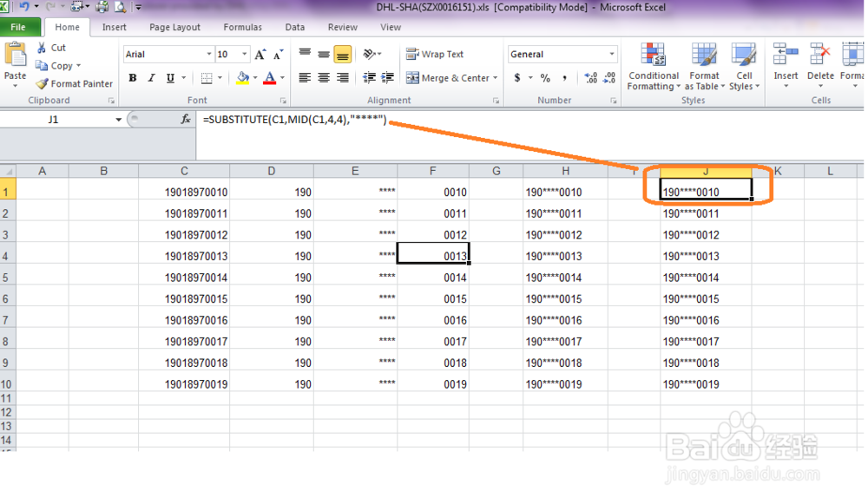Open Clipboard group dialog launcher
Image resolution: width=868 pixels, height=504 pixels.
tap(111, 101)
